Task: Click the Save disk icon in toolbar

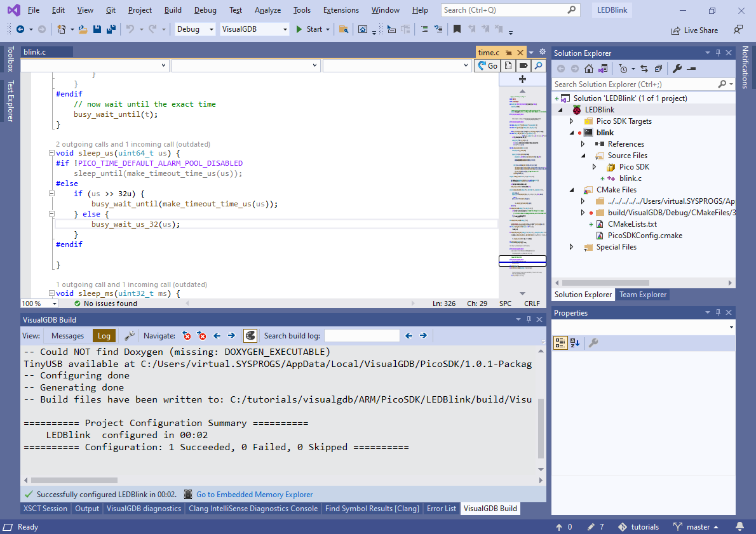Action: [x=97, y=29]
